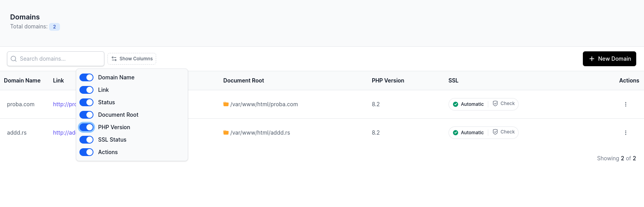Click the SSL column header
Image resolution: width=644 pixels, height=207 pixels.
453,81
